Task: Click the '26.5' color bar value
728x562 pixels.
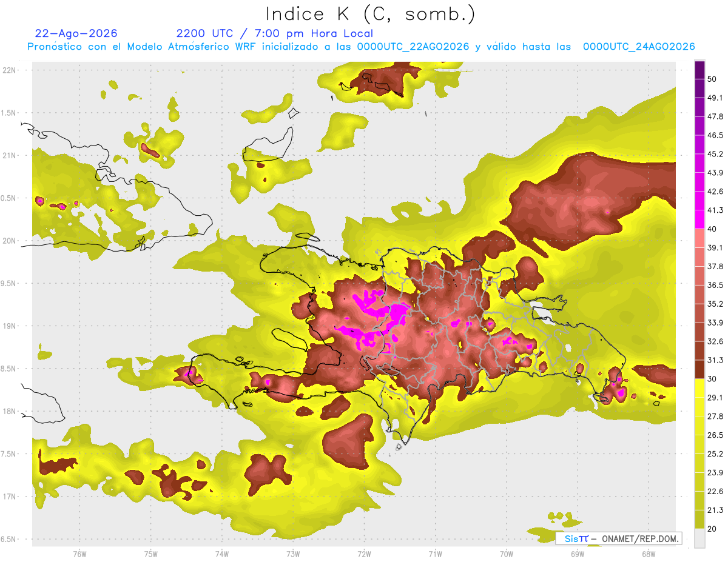Action: (715, 435)
